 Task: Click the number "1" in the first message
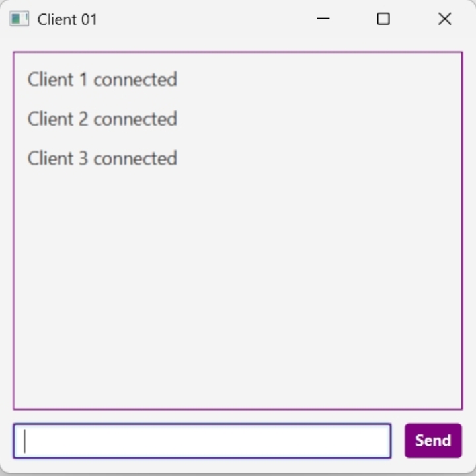pos(83,80)
